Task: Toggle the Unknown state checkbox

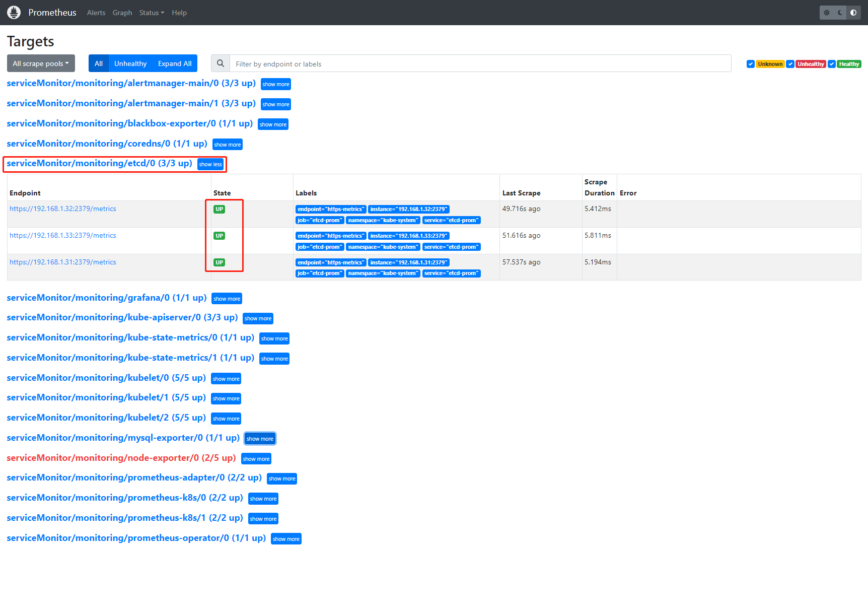Action: pos(751,64)
